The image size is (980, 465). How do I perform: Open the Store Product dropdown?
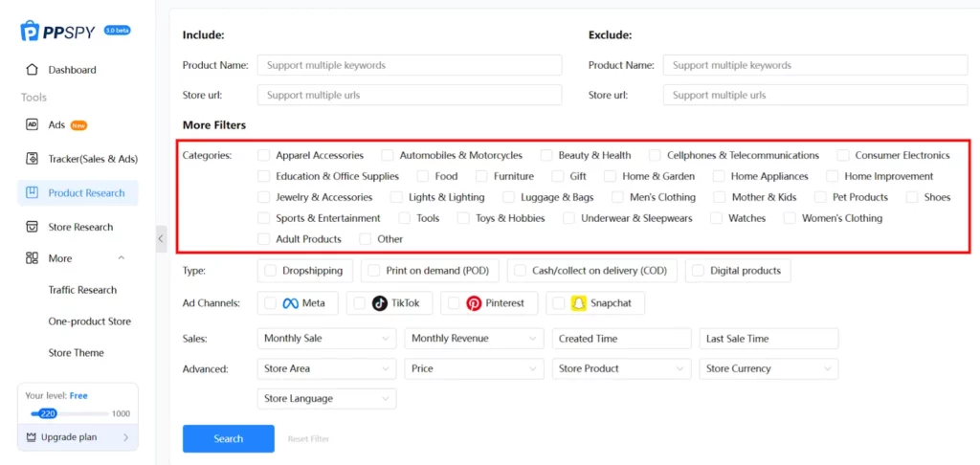coord(622,368)
